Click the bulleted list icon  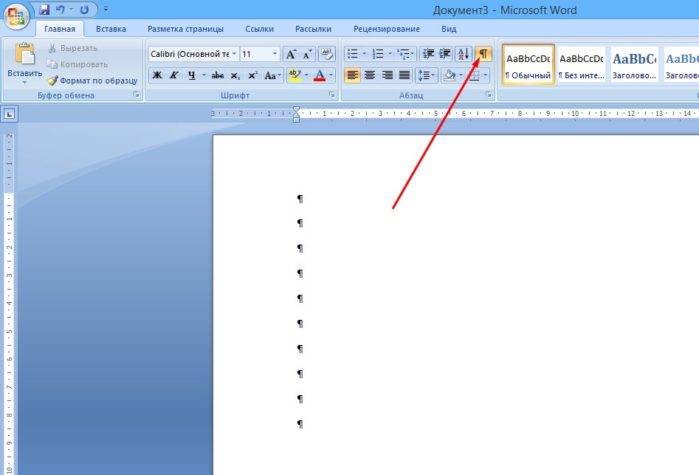pos(352,54)
